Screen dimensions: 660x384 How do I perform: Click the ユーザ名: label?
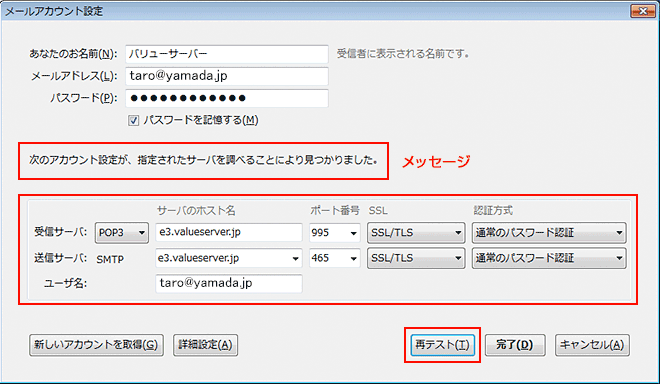tap(66, 283)
